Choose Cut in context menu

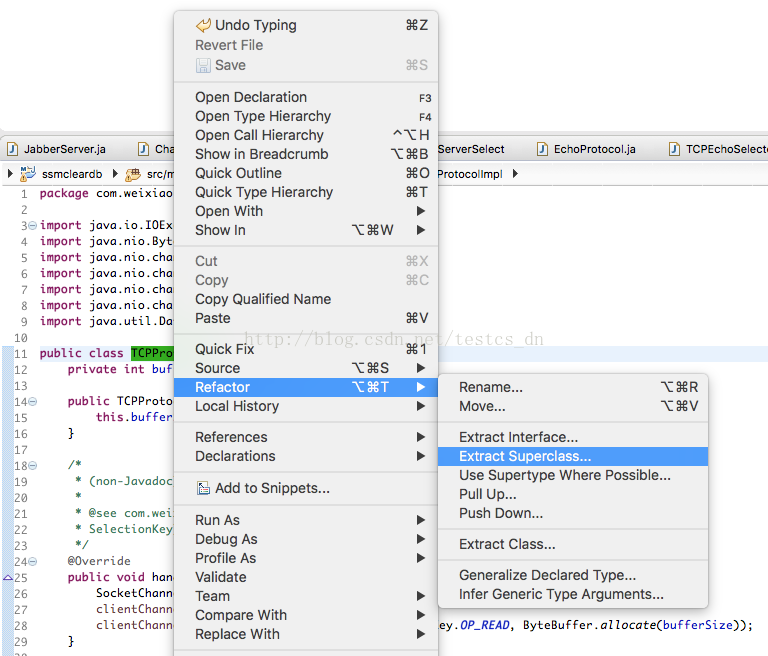(306, 261)
